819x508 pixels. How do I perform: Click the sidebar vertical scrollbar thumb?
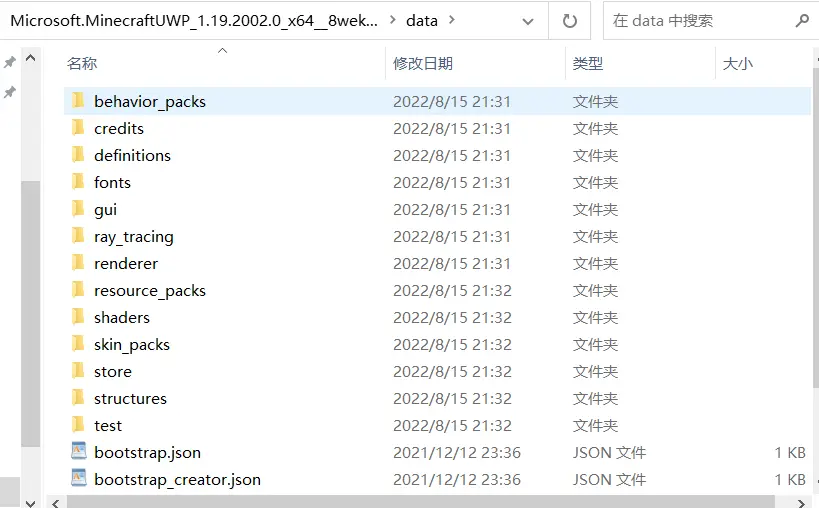[31, 313]
